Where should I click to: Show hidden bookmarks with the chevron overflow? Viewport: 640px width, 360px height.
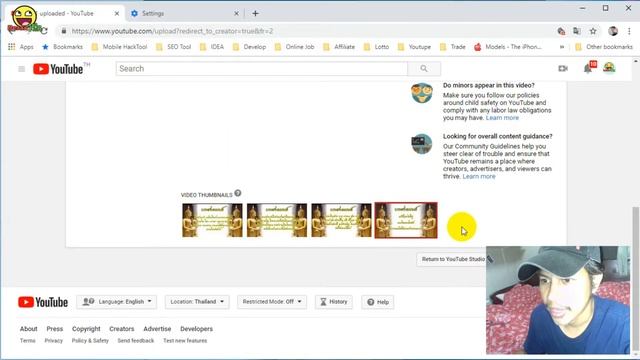click(x=562, y=47)
